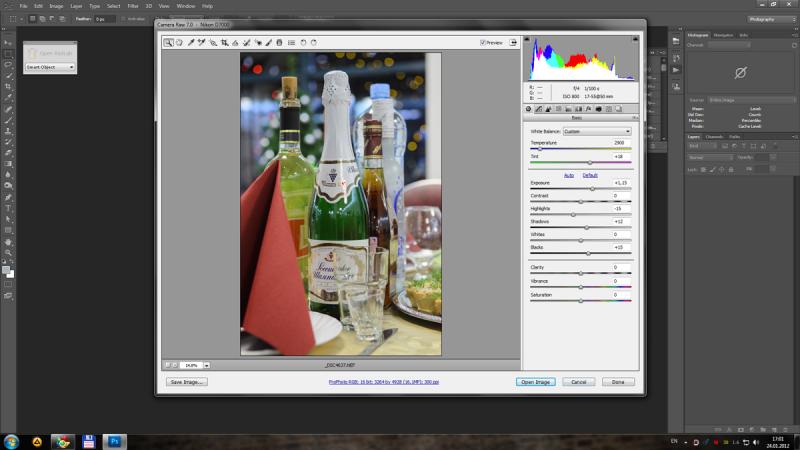Click the Save Image button
This screenshot has height=450, width=800.
[187, 382]
